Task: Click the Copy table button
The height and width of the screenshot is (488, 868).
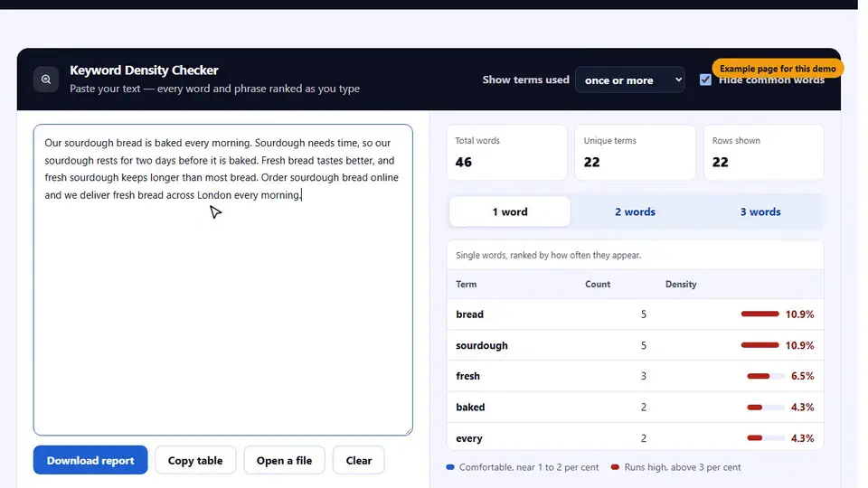Action: click(195, 460)
